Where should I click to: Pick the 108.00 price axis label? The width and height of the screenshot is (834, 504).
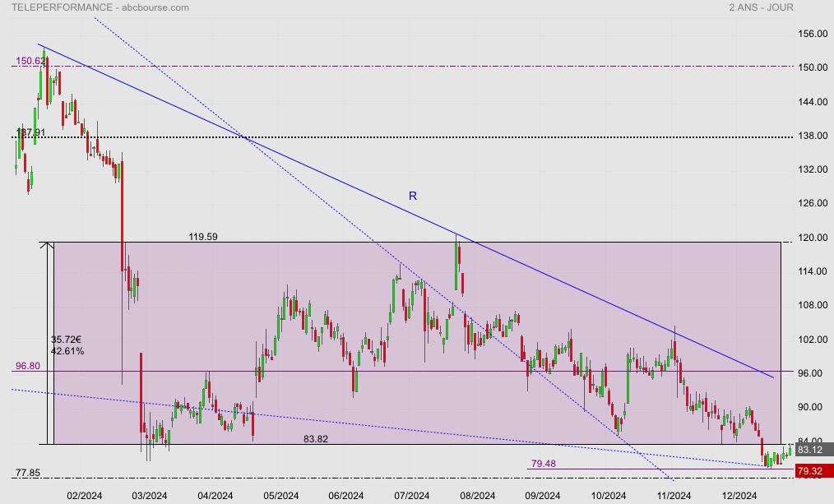tap(813, 305)
